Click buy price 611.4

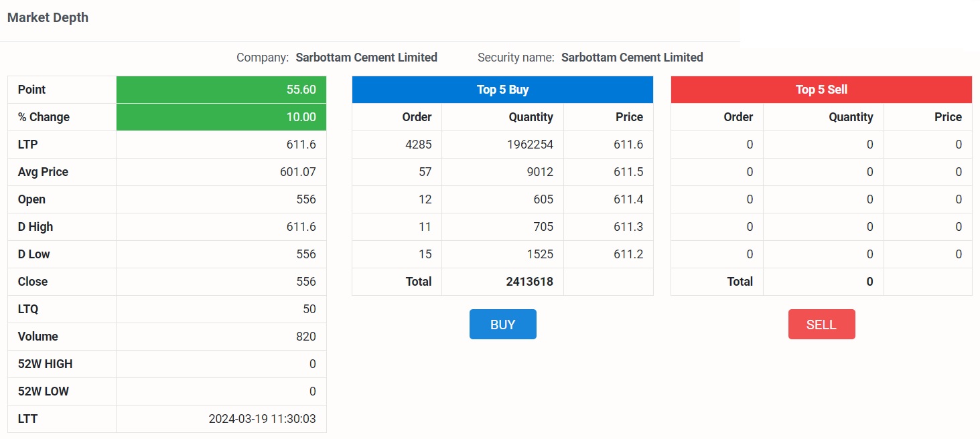pos(628,199)
